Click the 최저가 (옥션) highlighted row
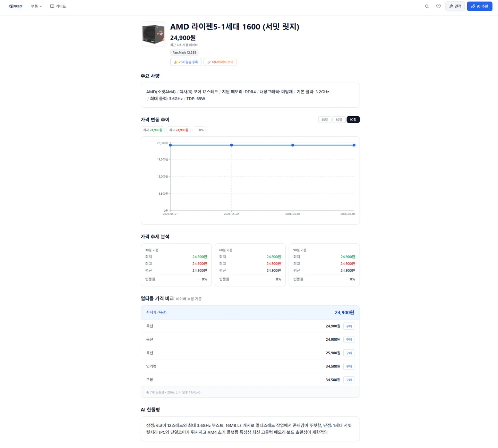Viewport: 498px width, 448px height. 250,312
